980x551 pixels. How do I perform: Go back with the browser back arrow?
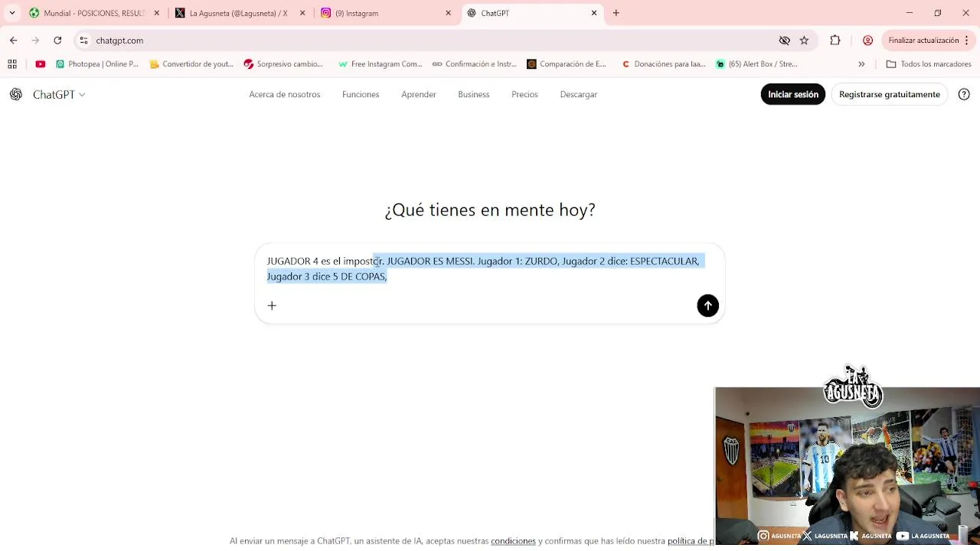point(14,41)
